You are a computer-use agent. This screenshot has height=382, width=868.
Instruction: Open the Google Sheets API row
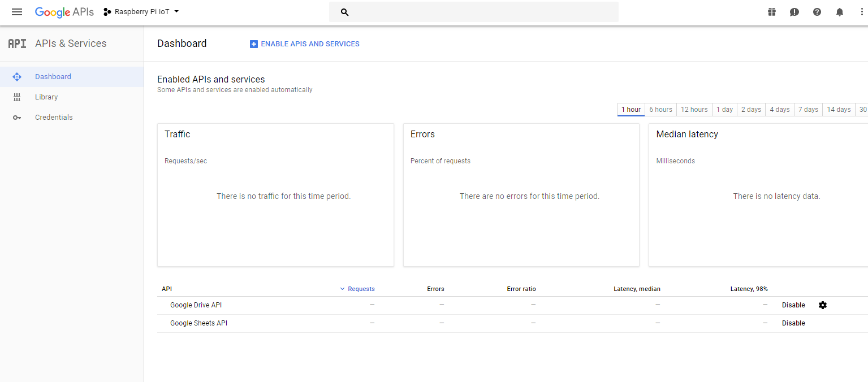click(198, 323)
